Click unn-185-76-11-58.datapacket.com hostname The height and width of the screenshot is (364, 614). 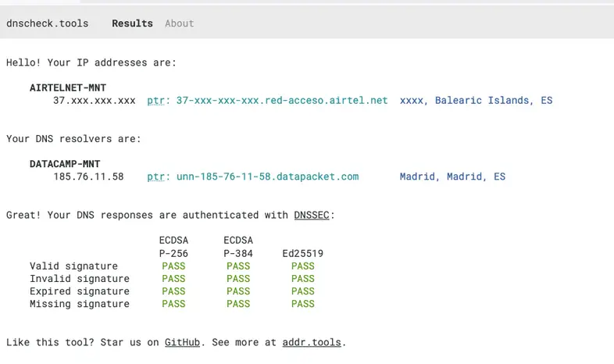tap(267, 177)
